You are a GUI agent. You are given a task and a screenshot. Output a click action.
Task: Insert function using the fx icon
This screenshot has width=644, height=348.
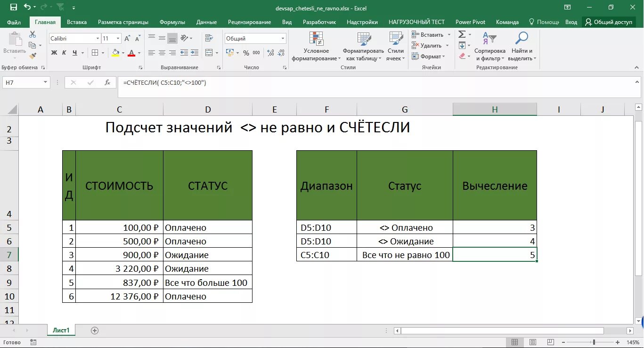[107, 82]
